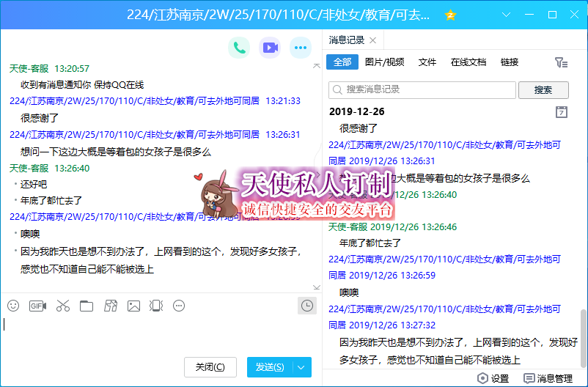This screenshot has width=588, height=387.
Task: Toggle the star favorite icon in title
Action: (x=451, y=15)
